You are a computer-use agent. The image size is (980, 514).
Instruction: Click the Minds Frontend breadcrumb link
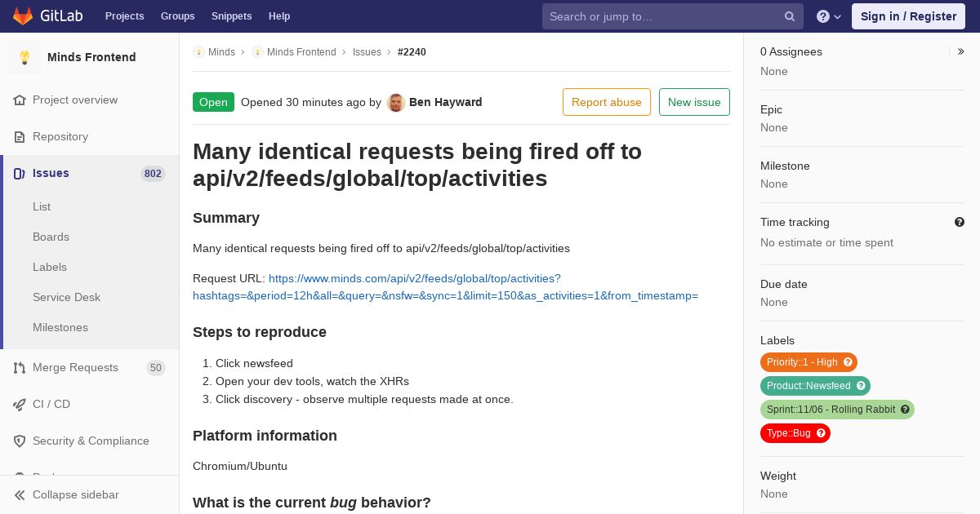tap(301, 52)
